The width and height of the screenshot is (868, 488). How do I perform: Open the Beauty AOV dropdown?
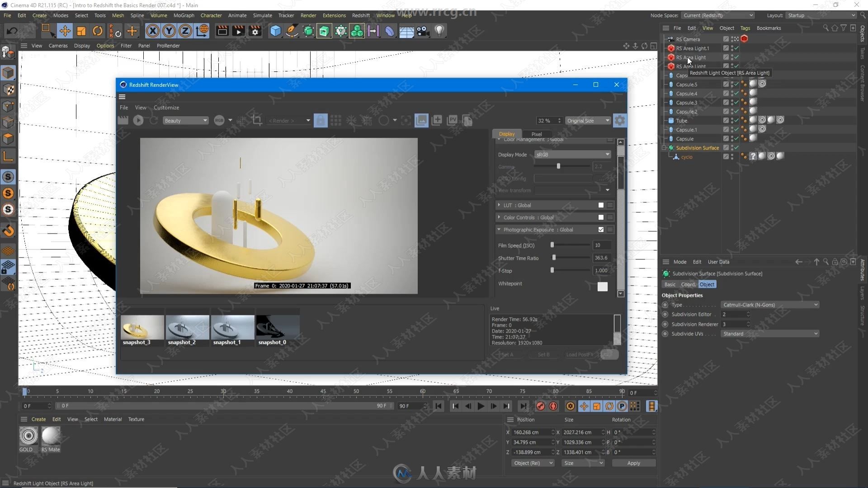pos(185,121)
